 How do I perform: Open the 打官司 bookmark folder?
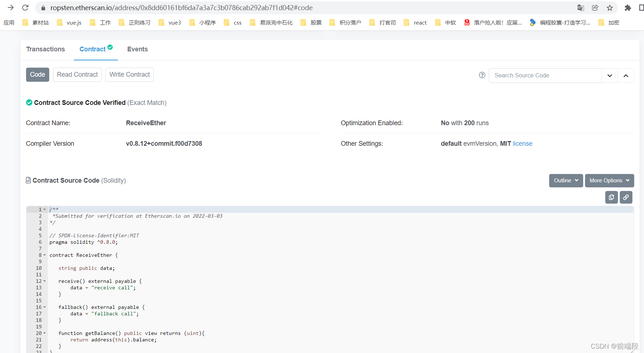pos(382,22)
